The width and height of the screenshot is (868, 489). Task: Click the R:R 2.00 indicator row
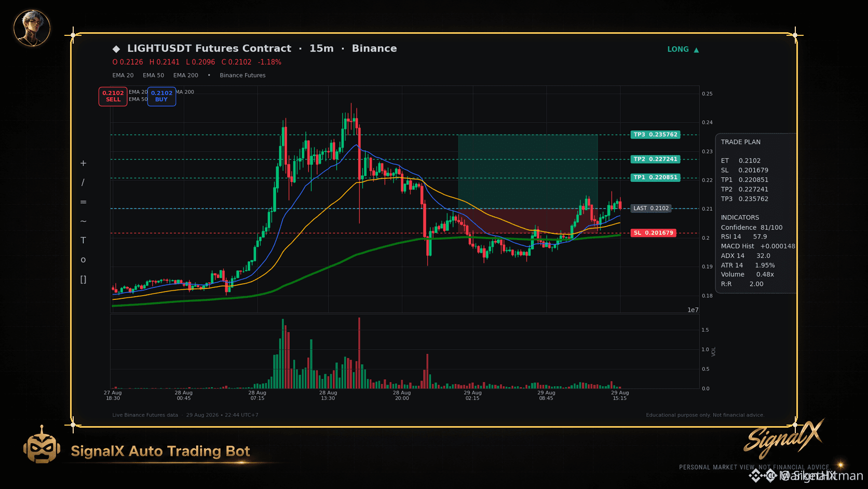click(x=742, y=284)
